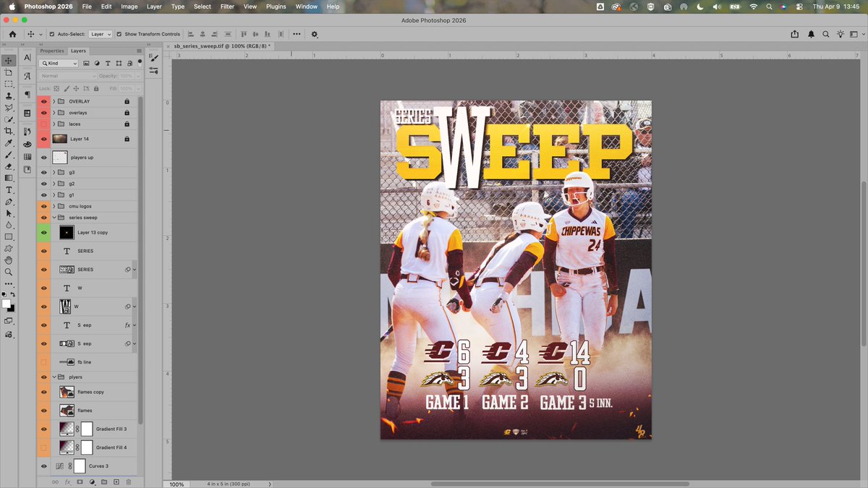Open the Edit Toolbar three-dots menu
Image resolution: width=868 pixels, height=488 pixels.
tap(9, 284)
